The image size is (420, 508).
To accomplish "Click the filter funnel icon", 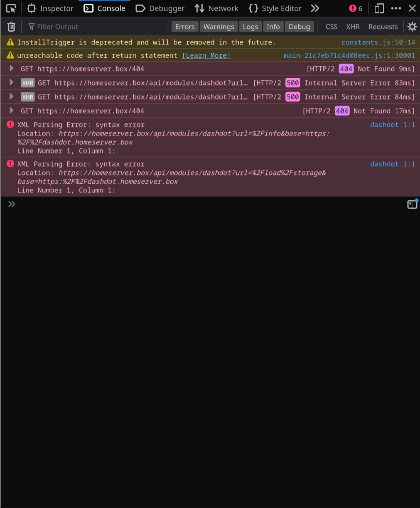I will coord(32,26).
